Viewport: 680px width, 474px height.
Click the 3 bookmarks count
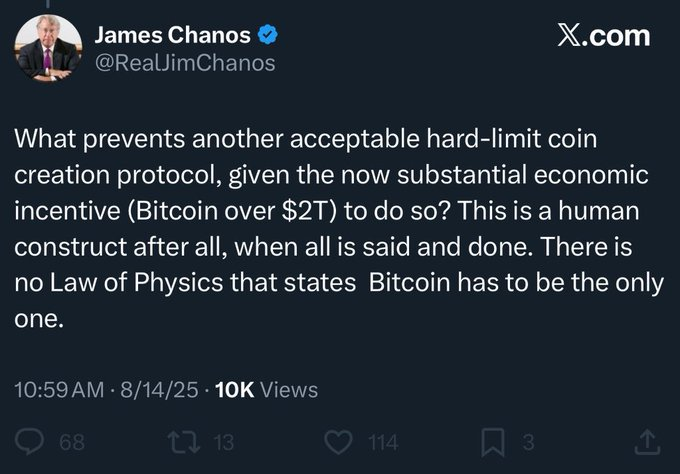pyautogui.click(x=528, y=442)
